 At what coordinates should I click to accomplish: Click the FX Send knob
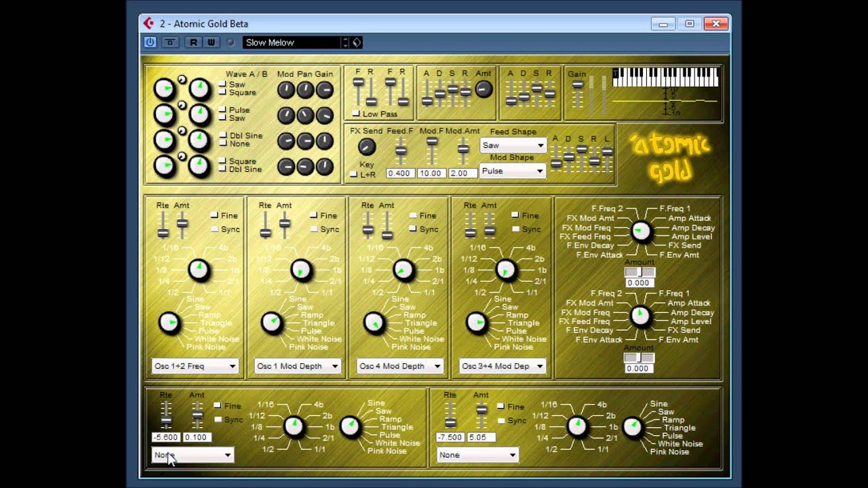pyautogui.click(x=366, y=146)
